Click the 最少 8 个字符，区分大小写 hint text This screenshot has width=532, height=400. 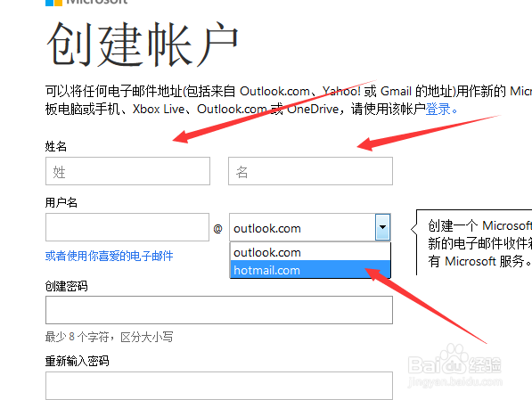click(x=110, y=337)
